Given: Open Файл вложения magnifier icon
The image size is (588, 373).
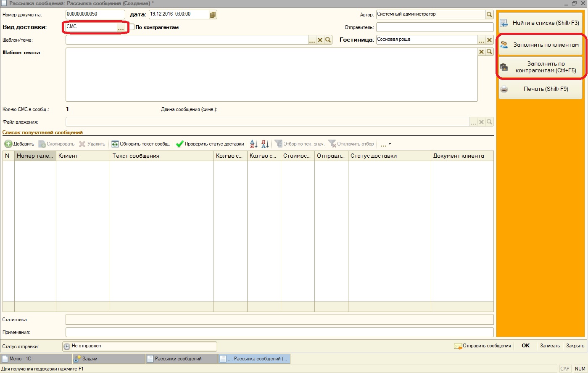Looking at the screenshot, I should click(x=490, y=122).
